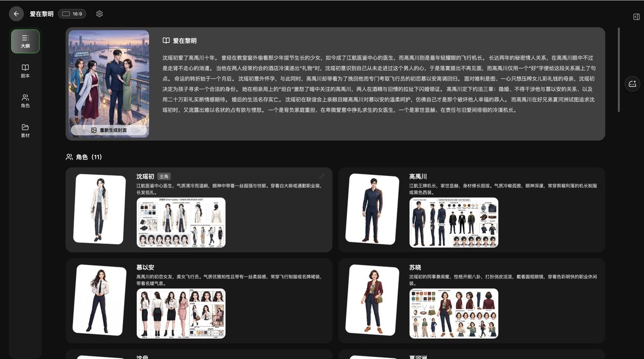Click the 沈瑶初 character name

(x=145, y=176)
